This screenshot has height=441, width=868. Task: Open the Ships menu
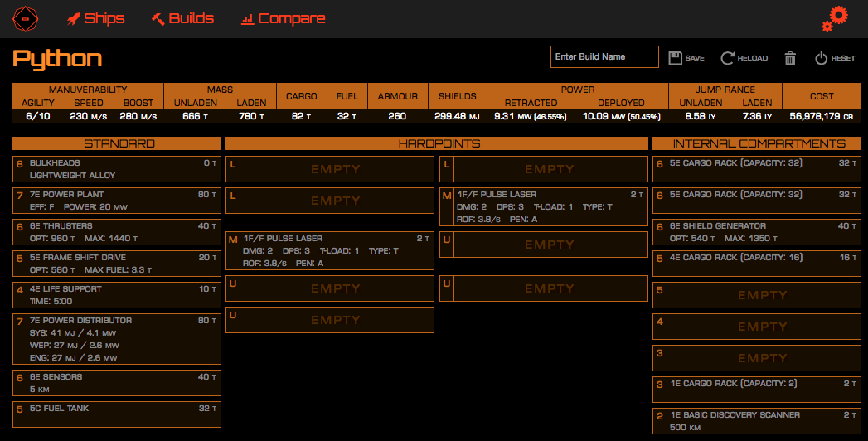point(96,19)
